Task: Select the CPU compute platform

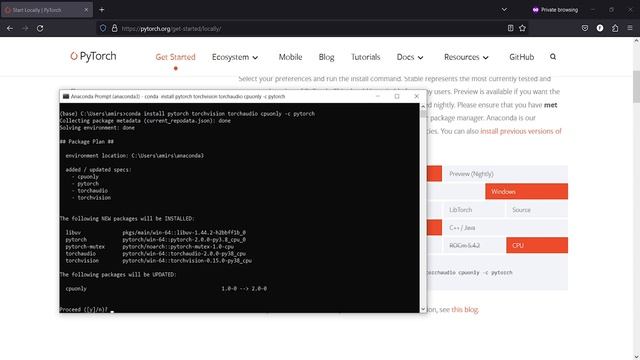Action: point(537,245)
